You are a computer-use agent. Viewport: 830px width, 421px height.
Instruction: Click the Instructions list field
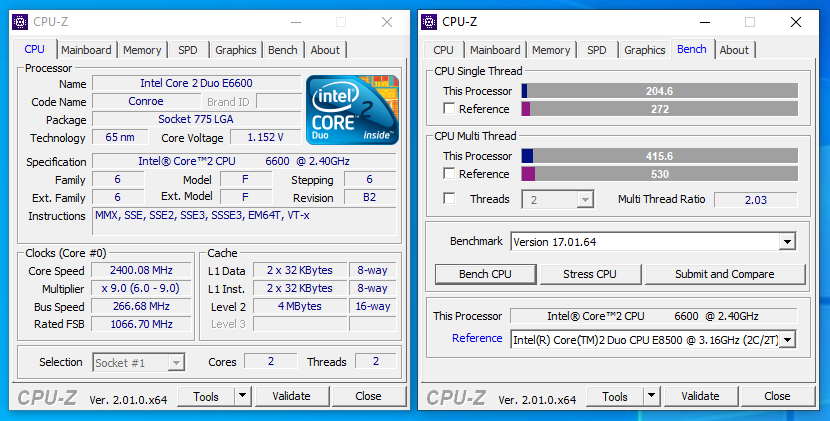pyautogui.click(x=244, y=221)
